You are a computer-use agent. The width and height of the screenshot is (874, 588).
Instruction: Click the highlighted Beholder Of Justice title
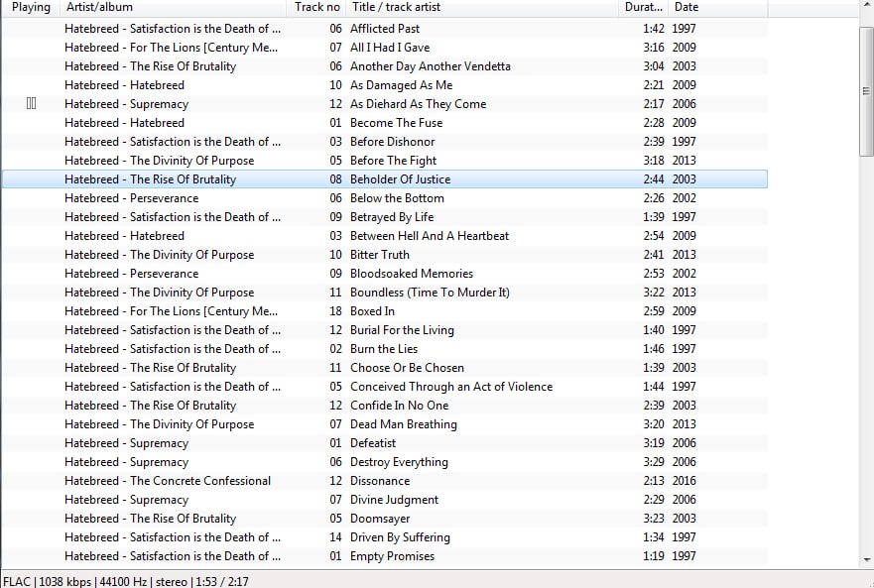(400, 179)
